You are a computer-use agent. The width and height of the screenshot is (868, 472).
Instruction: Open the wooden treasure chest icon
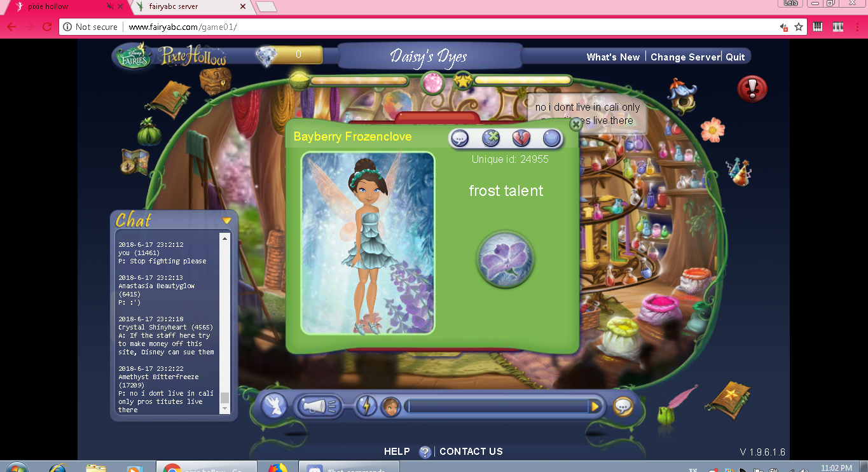215,81
